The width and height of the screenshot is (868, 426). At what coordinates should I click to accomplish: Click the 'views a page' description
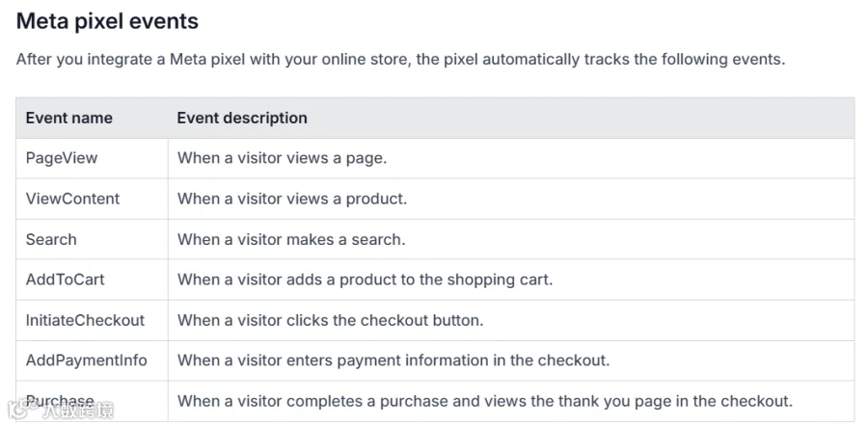pos(282,158)
